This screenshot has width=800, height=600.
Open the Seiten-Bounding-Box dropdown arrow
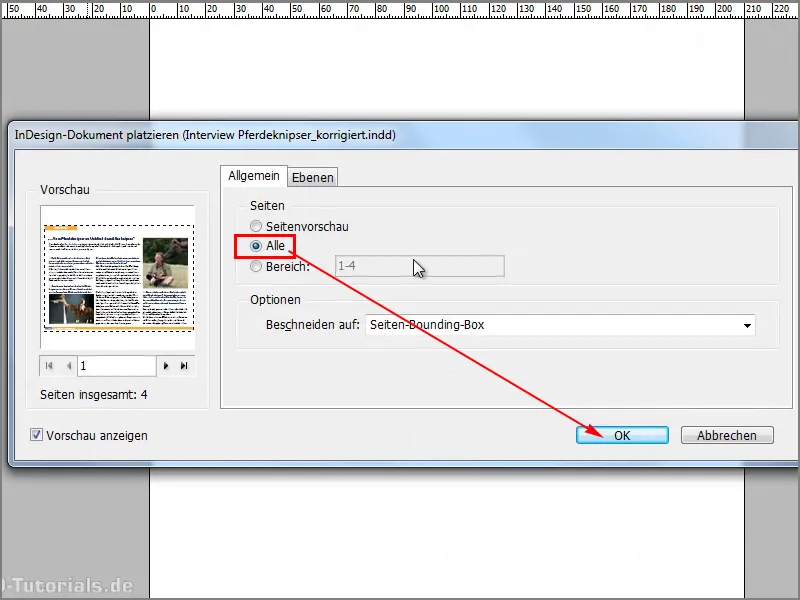[x=747, y=324]
